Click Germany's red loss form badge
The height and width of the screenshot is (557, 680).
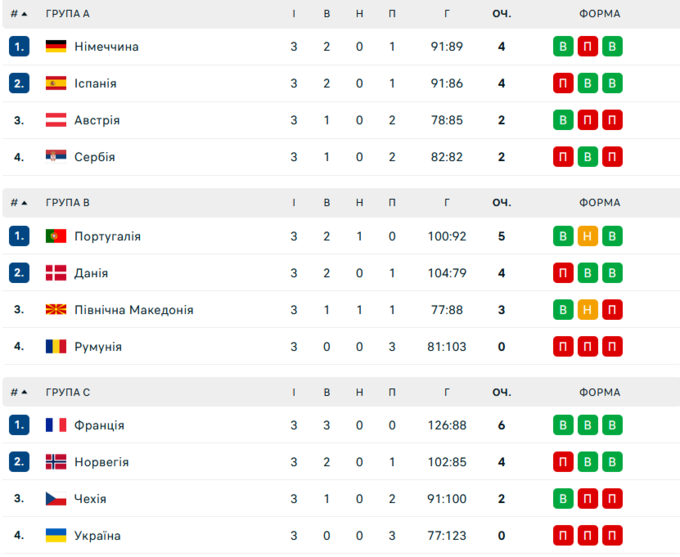point(588,47)
